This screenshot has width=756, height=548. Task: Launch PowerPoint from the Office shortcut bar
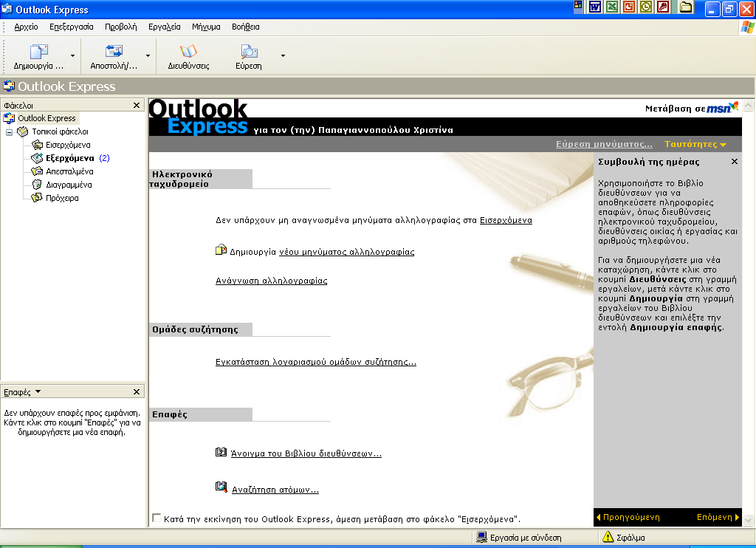[x=629, y=7]
